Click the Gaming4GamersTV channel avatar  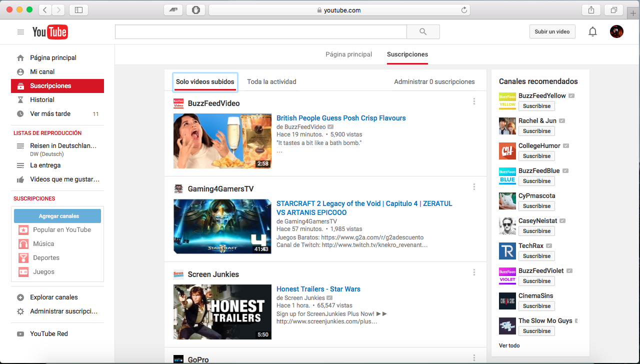178,189
